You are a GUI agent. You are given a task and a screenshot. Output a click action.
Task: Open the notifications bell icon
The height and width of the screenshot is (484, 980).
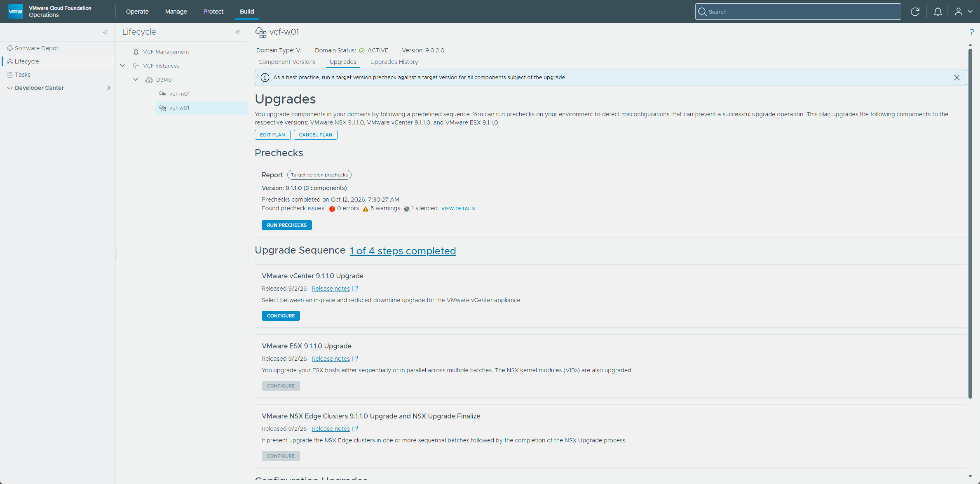[938, 12]
